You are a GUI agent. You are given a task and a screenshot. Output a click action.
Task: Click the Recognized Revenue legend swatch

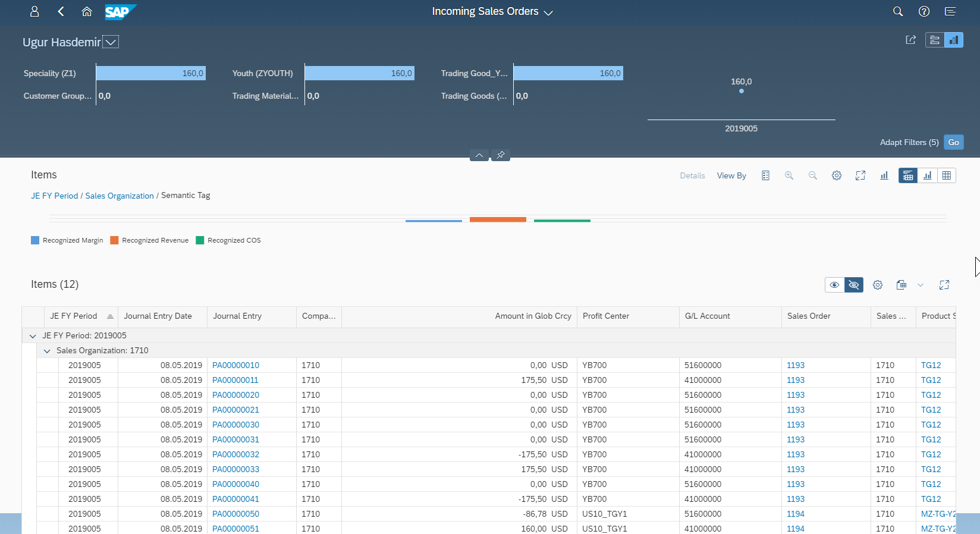point(114,240)
